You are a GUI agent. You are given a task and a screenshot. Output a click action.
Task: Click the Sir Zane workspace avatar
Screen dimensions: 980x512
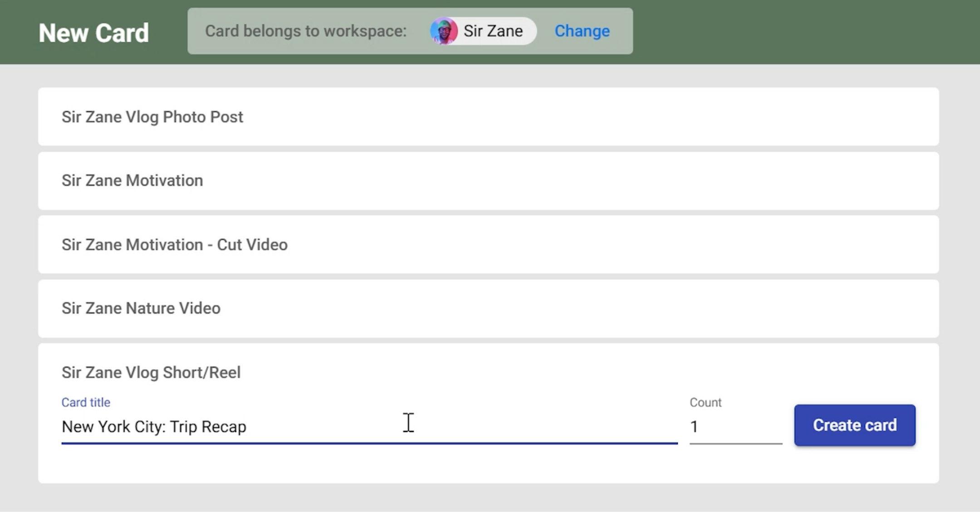coord(443,31)
